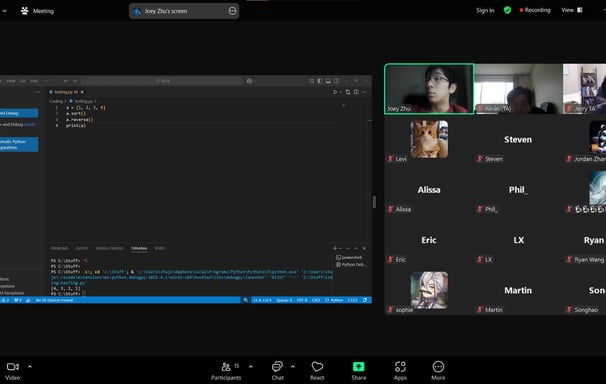Open the Participants panel
Image resolution: width=606 pixels, height=384 pixels.
pos(226,371)
